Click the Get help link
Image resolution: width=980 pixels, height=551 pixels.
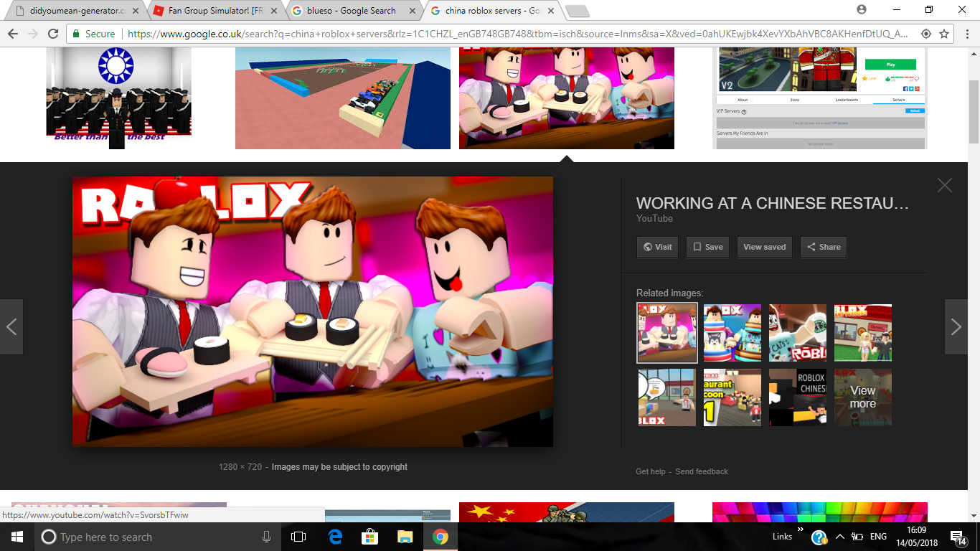651,471
